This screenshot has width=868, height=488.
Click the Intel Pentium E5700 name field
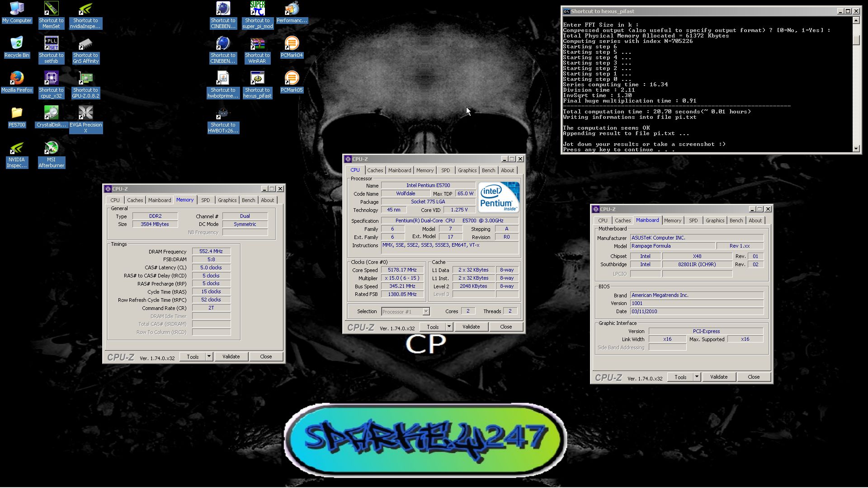[428, 185]
